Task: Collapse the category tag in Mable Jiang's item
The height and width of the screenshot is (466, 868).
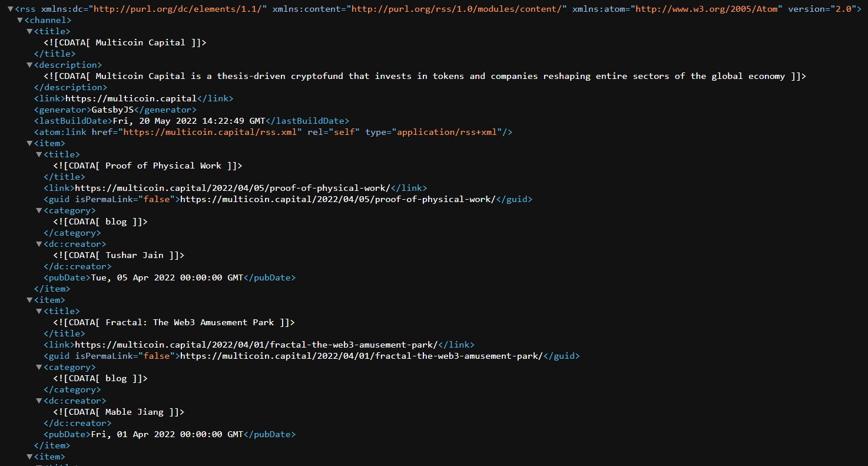Action: pyautogui.click(x=39, y=368)
